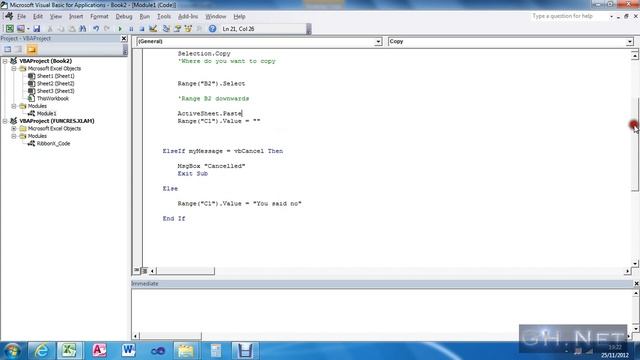Close the Immediate window
The image size is (640, 360).
pos(636,283)
